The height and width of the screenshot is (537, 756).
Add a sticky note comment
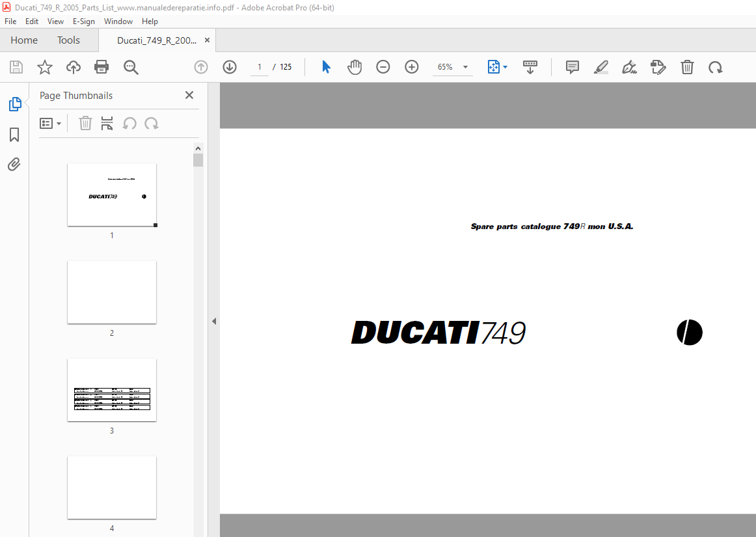(573, 67)
